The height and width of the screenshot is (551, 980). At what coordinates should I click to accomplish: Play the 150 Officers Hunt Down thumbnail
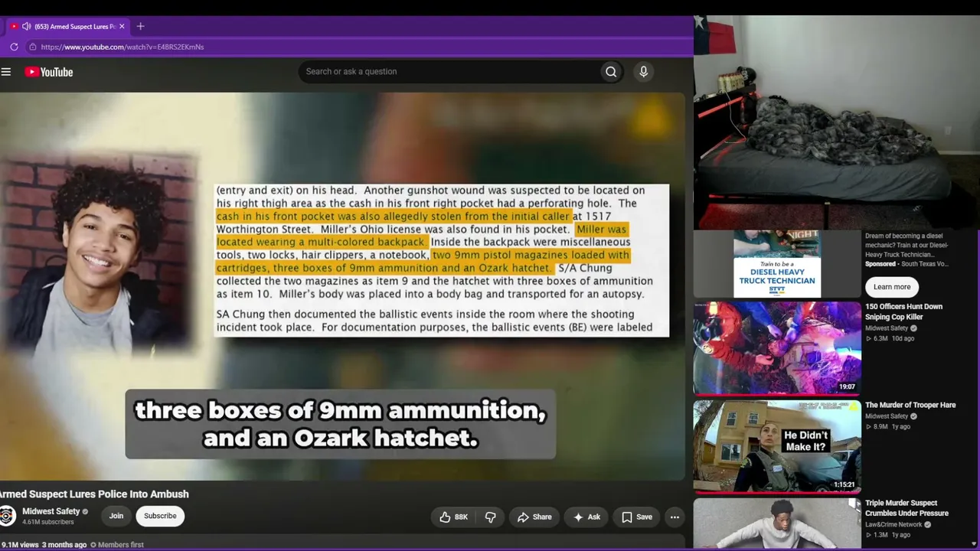point(777,348)
